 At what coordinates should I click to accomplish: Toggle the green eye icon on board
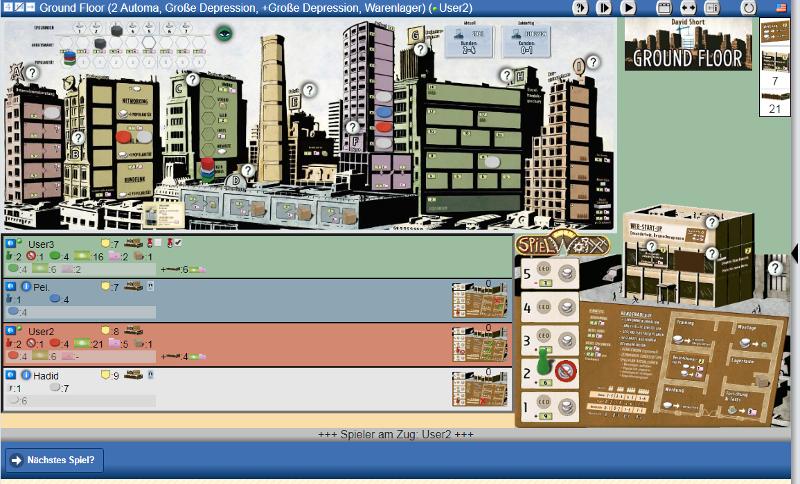tap(225, 33)
